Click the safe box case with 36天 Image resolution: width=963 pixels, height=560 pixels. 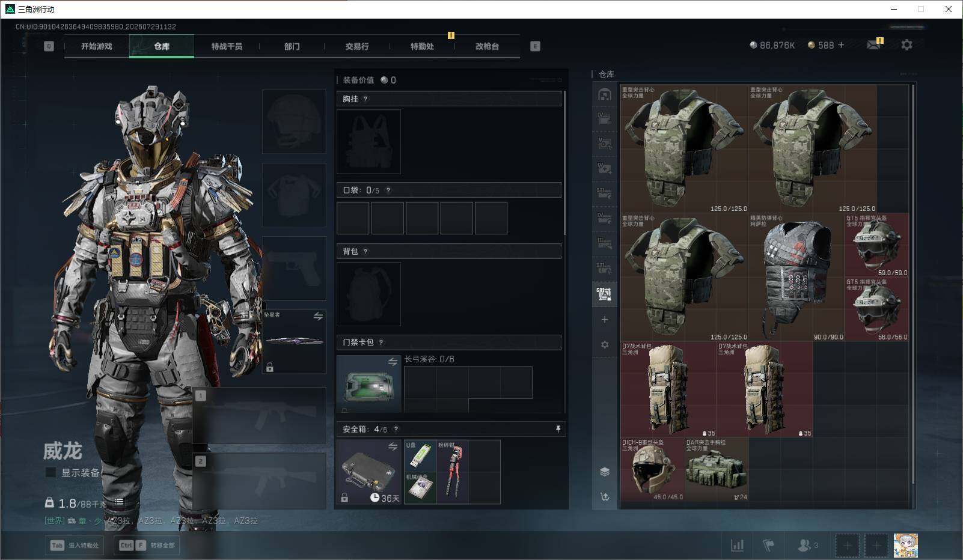point(368,472)
